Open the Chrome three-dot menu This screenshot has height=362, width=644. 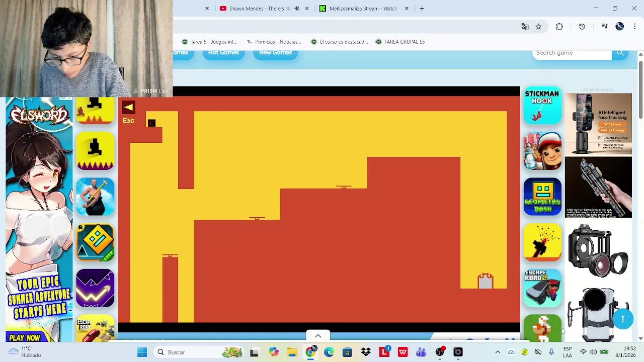[634, 27]
